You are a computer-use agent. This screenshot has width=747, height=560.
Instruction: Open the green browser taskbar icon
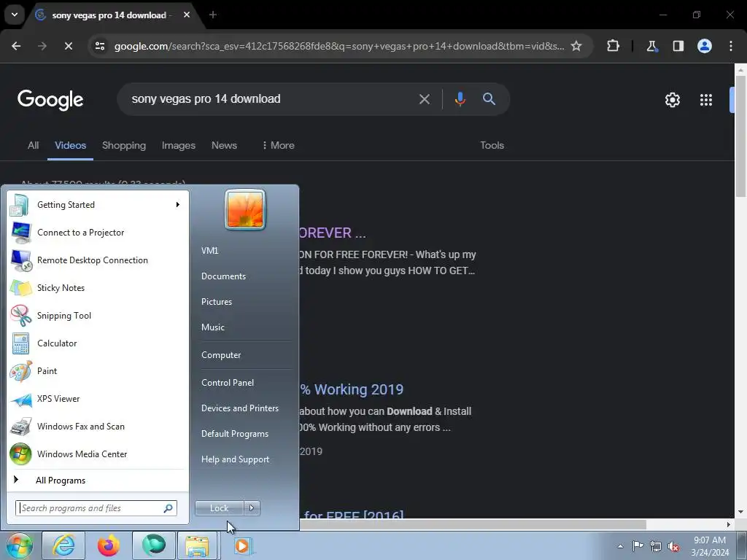153,545
